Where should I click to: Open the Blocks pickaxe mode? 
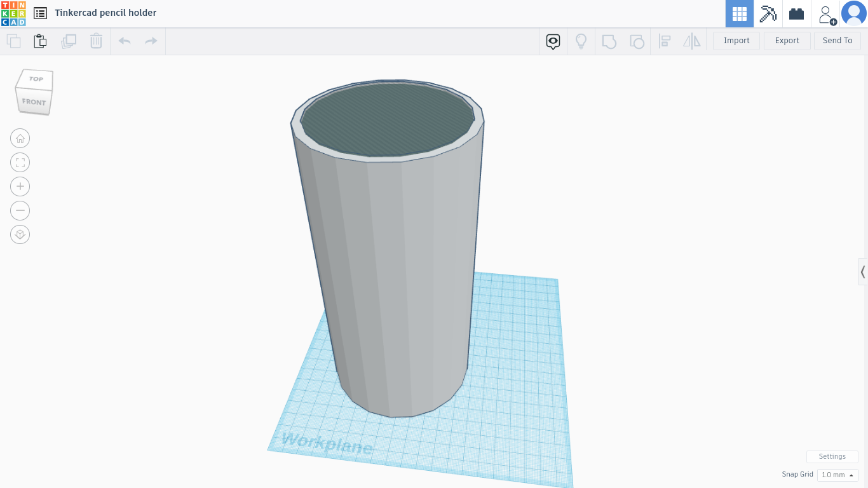(768, 13)
